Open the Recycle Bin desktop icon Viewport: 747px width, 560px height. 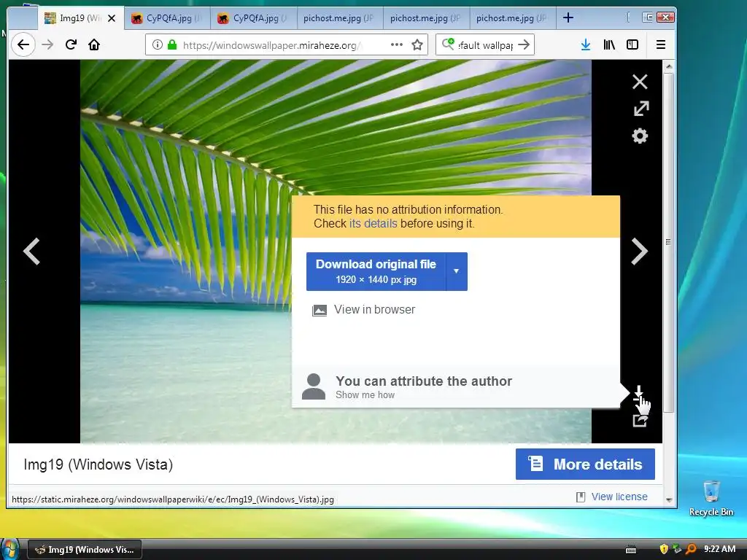click(711, 498)
